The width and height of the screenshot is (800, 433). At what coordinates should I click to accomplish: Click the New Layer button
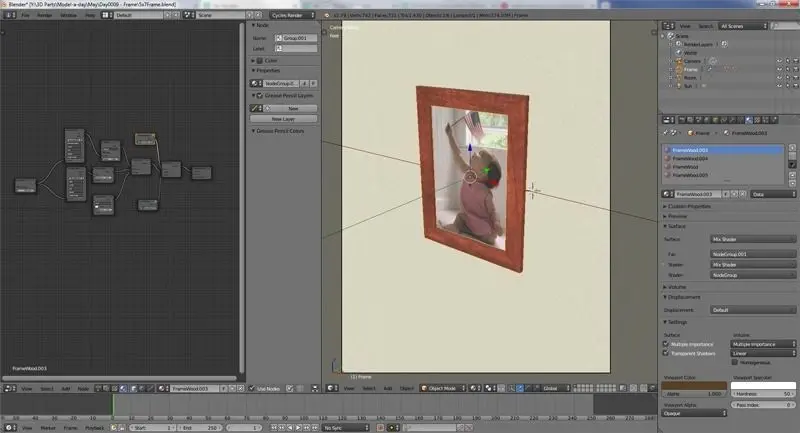pos(283,119)
